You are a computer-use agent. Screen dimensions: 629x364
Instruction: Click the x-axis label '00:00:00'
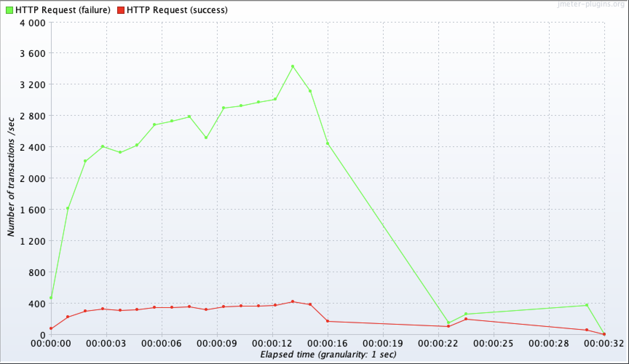pyautogui.click(x=51, y=344)
